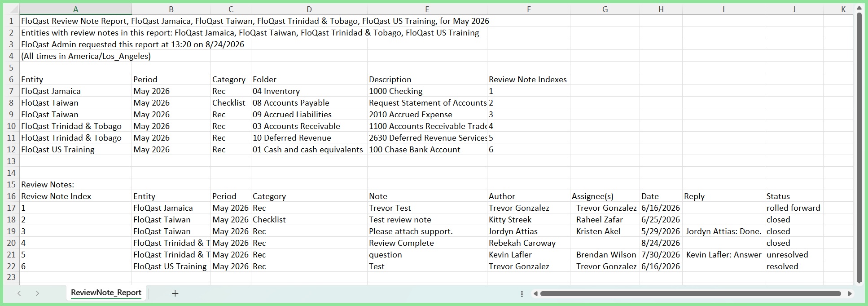Select column J header

coord(794,9)
